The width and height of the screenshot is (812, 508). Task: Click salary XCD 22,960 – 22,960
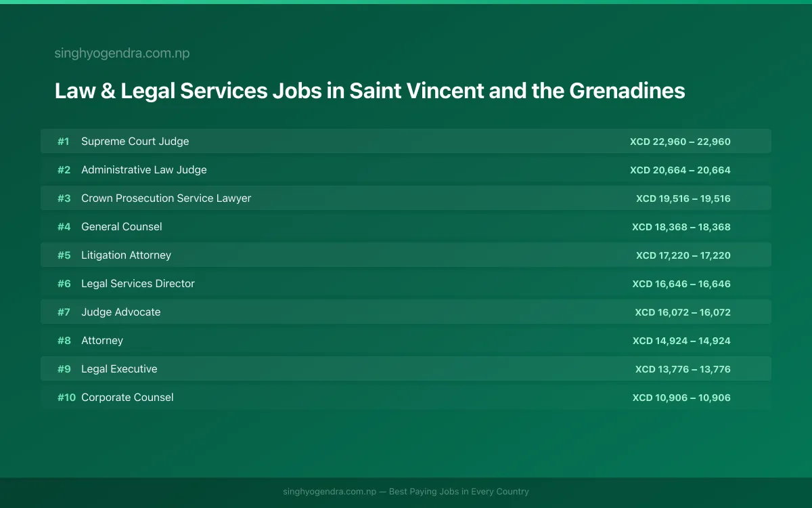pos(680,142)
